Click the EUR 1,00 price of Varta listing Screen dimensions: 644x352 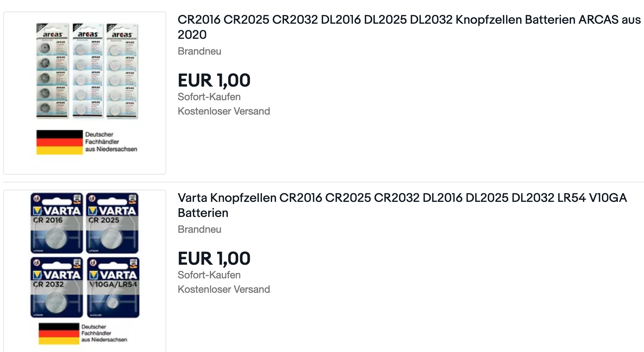pos(214,258)
